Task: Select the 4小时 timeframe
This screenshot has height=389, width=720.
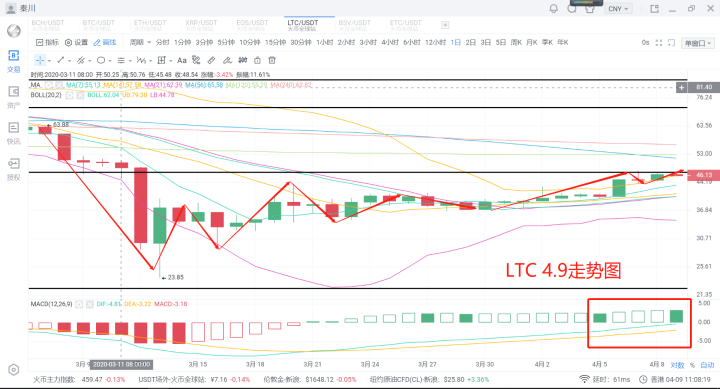Action: pos(390,42)
